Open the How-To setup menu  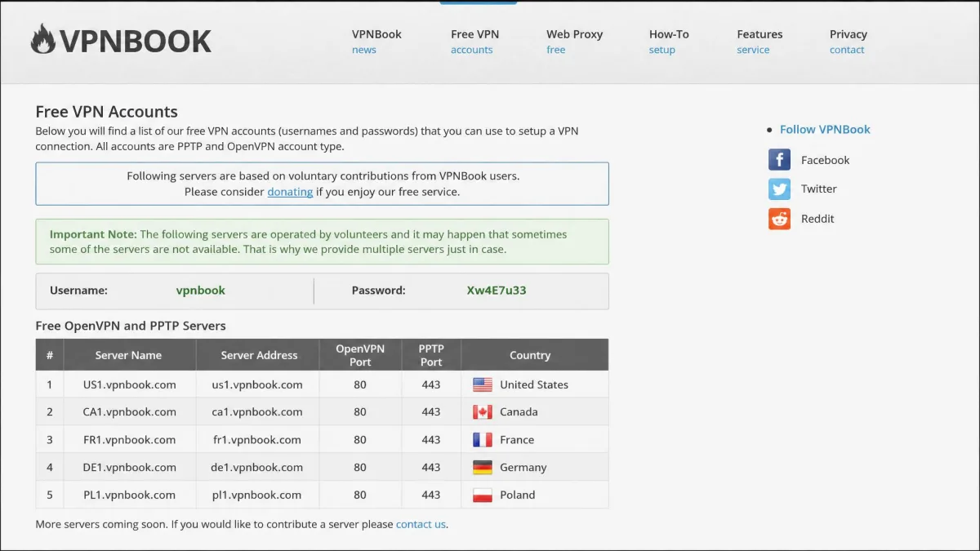click(669, 42)
